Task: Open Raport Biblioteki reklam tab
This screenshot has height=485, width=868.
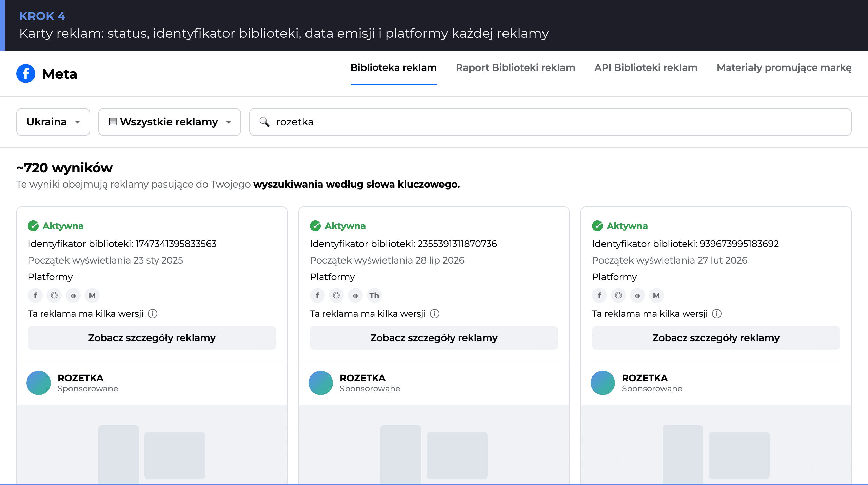Action: [515, 67]
